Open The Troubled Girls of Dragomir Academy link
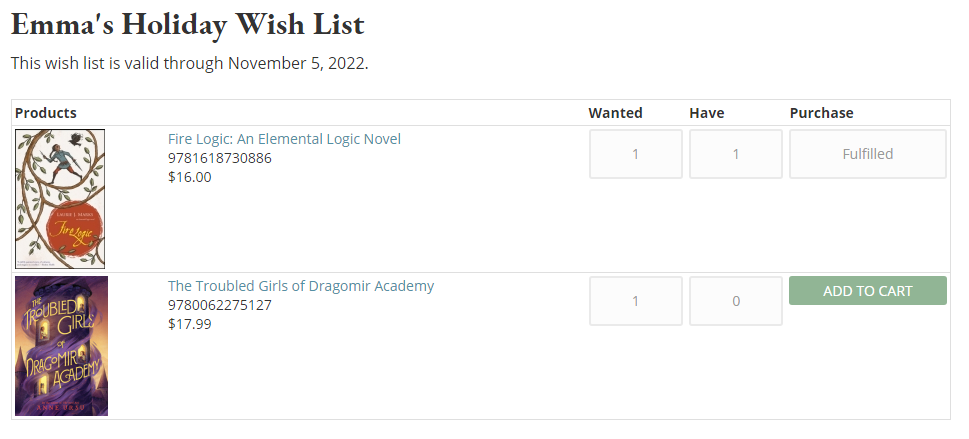 point(301,286)
